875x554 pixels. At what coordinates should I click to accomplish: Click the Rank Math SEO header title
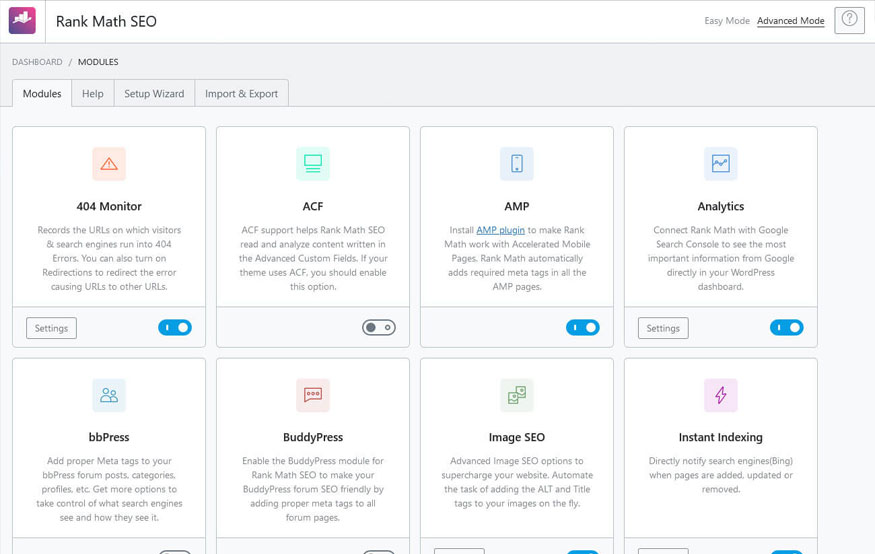pos(106,21)
